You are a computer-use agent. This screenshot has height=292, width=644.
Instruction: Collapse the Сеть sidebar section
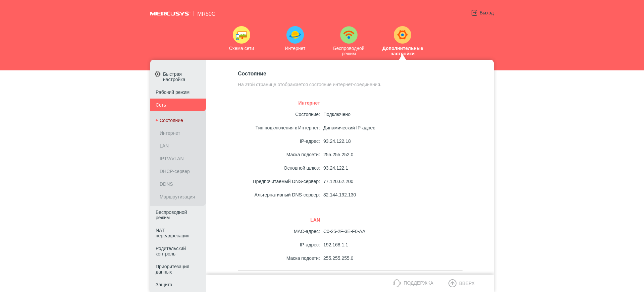pos(178,105)
